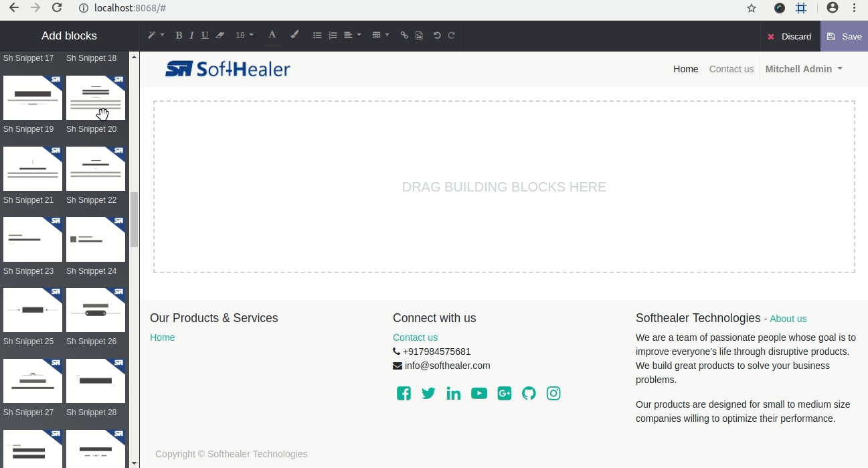Select Sh Snippet 26 thumbnail
This screenshot has width=868, height=468.
coord(96,310)
